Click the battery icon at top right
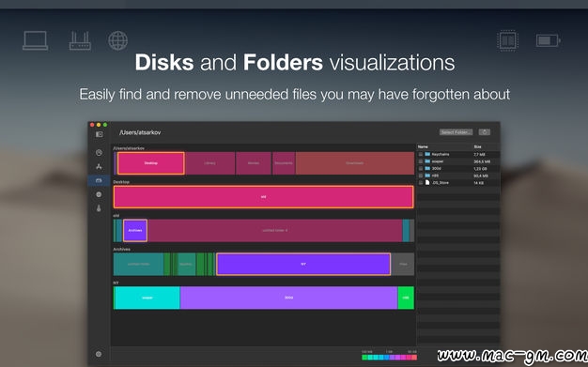 (549, 40)
